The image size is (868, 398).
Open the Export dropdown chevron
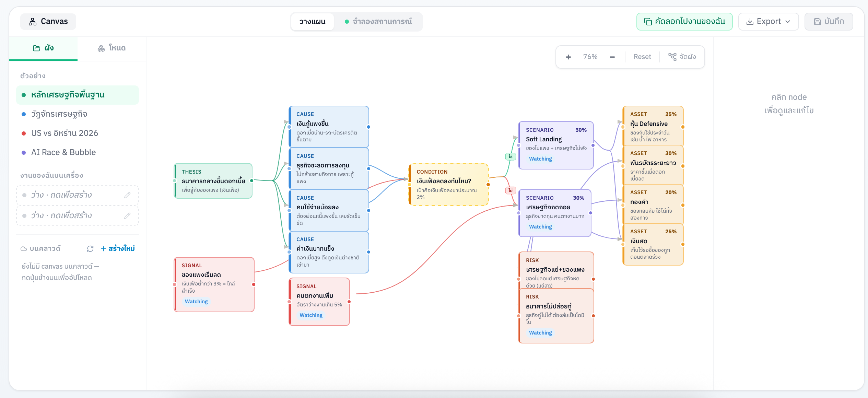pos(788,21)
